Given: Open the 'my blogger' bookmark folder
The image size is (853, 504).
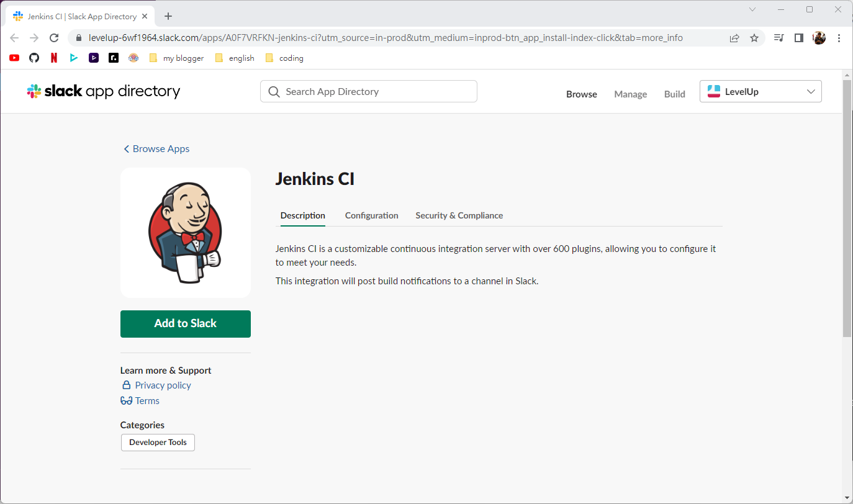Looking at the screenshot, I should tap(176, 58).
